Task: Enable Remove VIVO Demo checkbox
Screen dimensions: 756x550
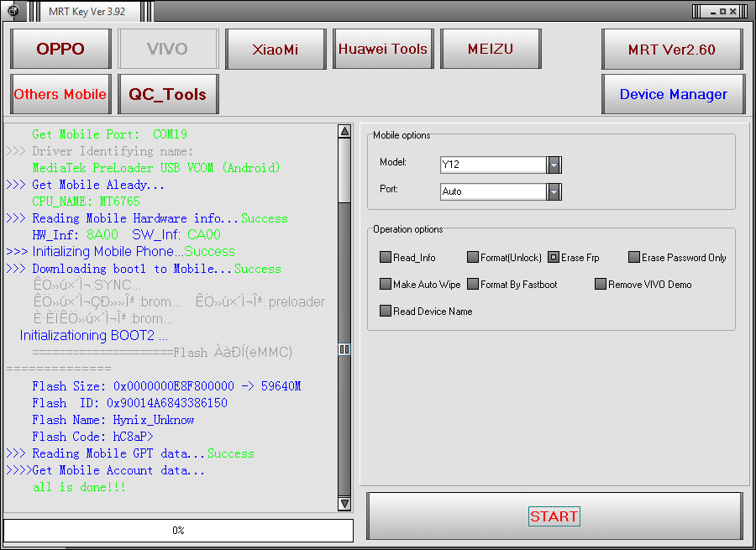Action: [x=601, y=284]
